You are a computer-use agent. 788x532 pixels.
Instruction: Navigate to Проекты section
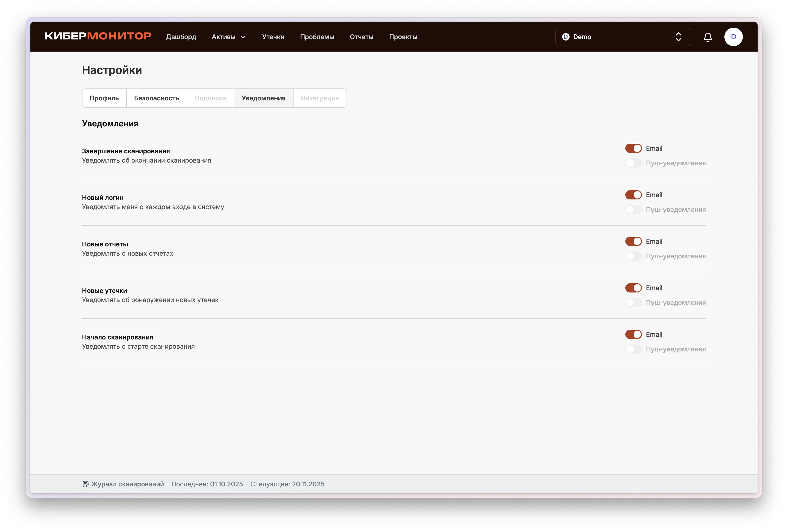(403, 37)
